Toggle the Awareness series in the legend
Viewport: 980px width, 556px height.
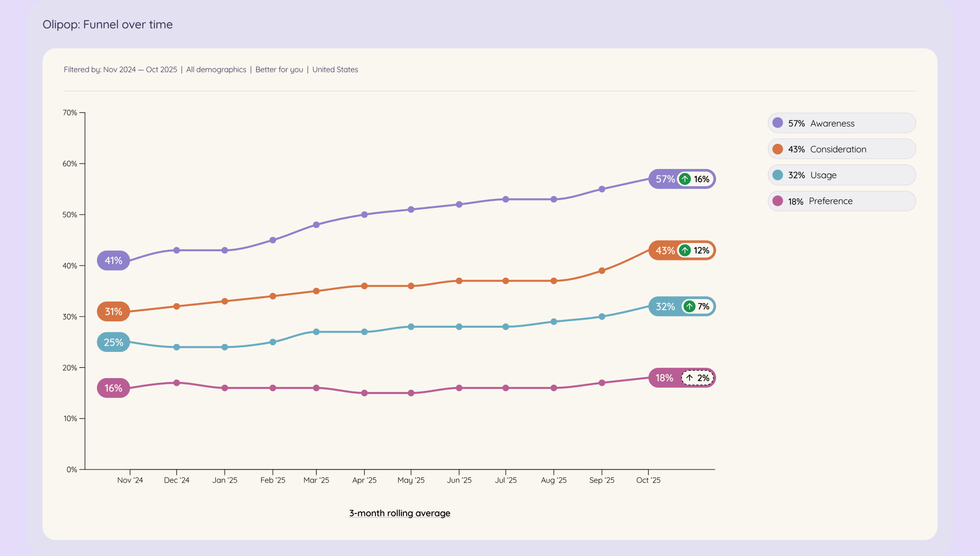click(x=841, y=123)
